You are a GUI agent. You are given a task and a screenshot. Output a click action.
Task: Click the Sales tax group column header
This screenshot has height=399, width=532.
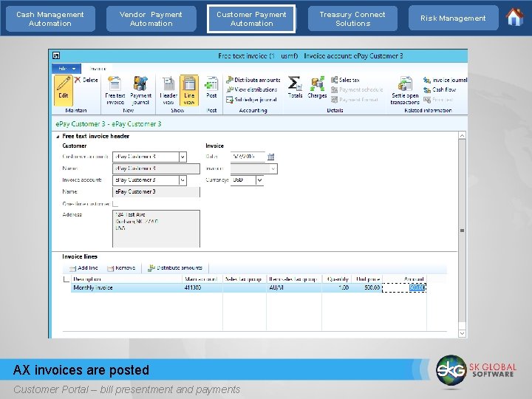(x=245, y=279)
